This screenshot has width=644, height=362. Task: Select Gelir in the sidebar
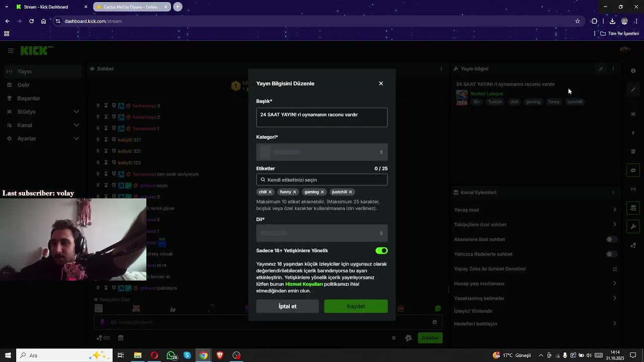point(43,85)
